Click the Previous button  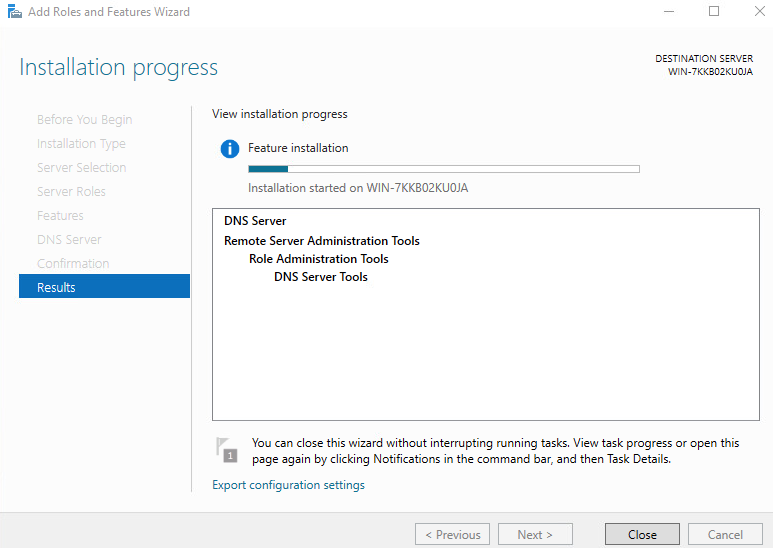453,535
